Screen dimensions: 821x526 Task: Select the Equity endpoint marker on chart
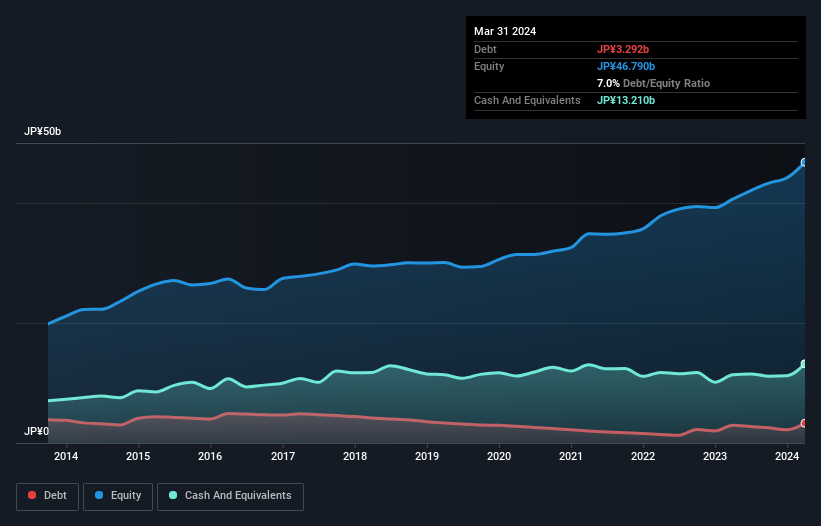pos(804,163)
